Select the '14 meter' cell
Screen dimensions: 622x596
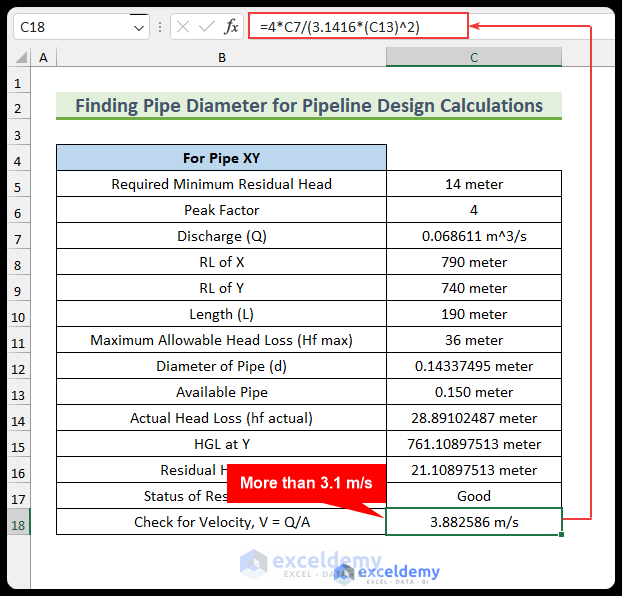tap(474, 184)
